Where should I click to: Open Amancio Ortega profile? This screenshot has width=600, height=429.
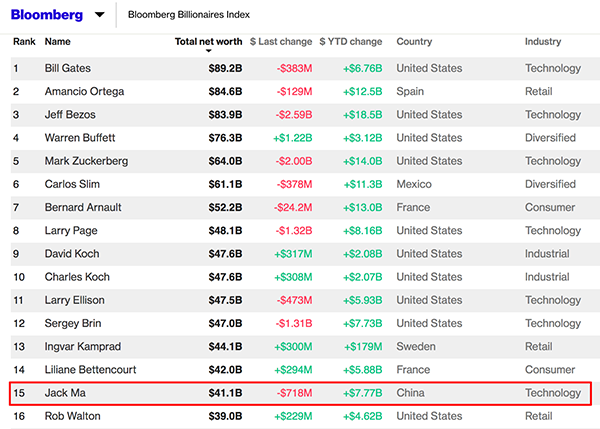tap(84, 91)
